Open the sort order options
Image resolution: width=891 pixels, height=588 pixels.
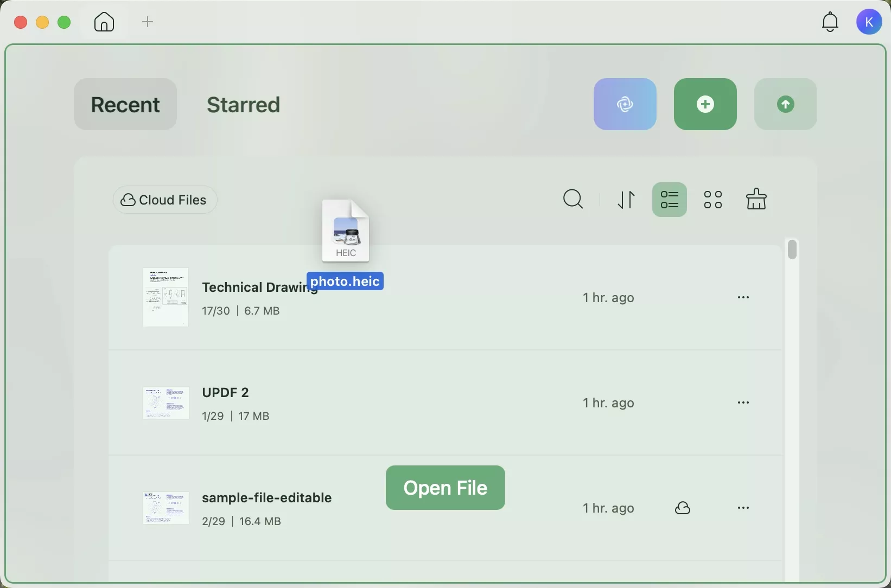click(627, 200)
